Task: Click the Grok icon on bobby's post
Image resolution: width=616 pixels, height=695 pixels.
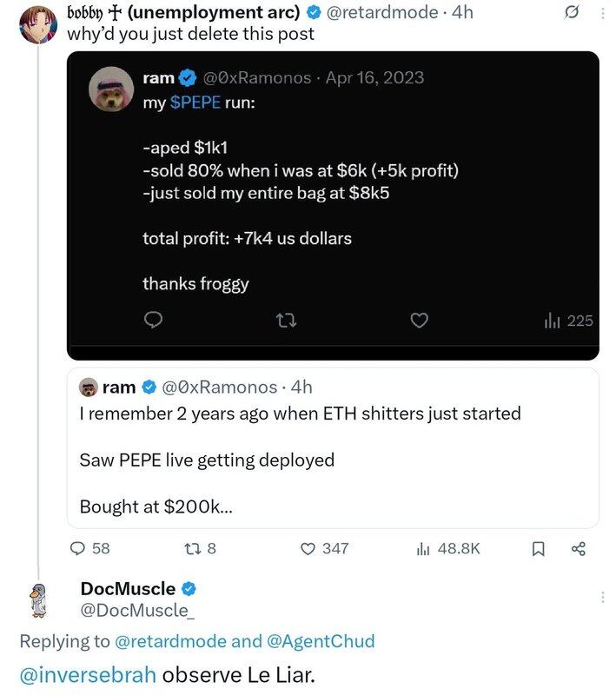Action: (x=573, y=13)
